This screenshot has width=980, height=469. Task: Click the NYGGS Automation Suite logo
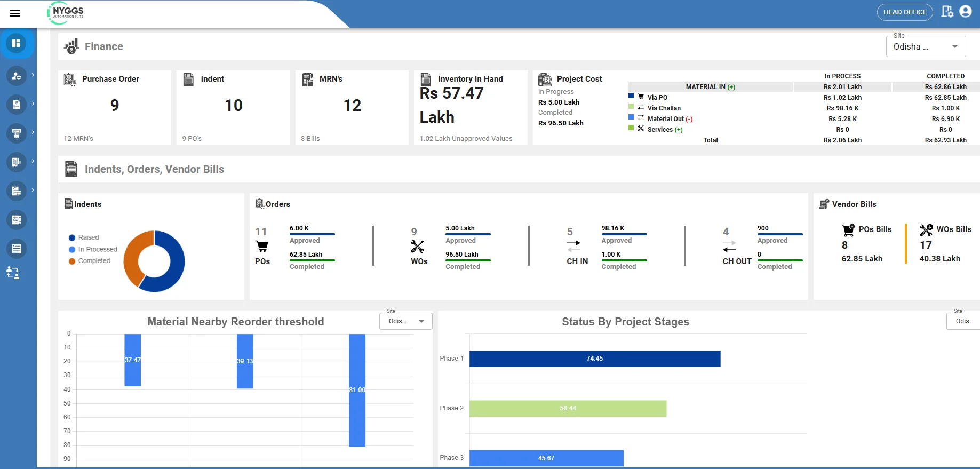[66, 13]
